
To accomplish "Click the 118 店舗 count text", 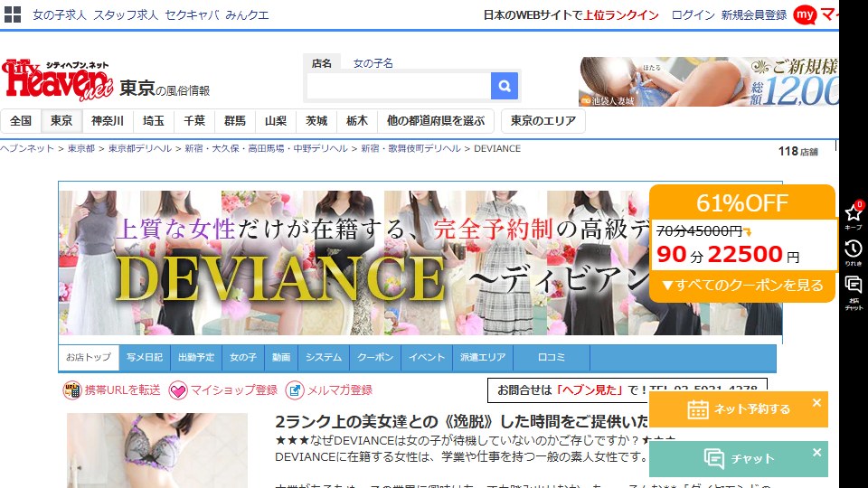I will tap(797, 151).
